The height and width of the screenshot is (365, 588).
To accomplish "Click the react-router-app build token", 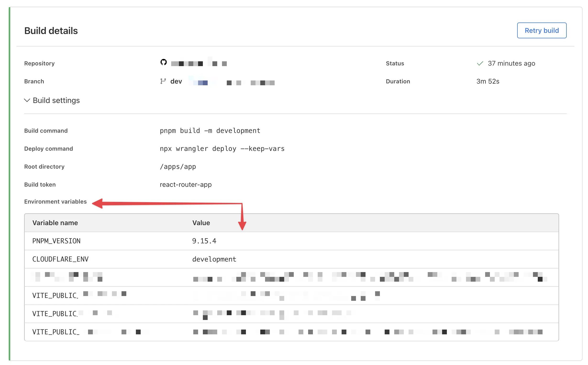I will click(185, 185).
